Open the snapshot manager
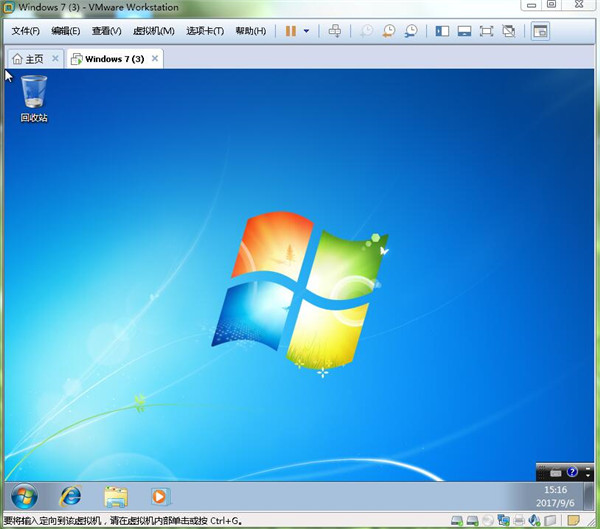 (411, 31)
